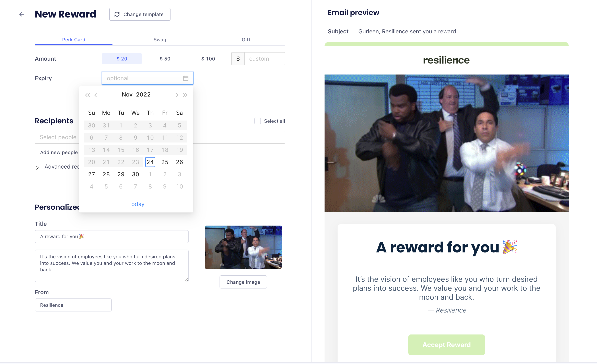Image resolution: width=597 pixels, height=364 pixels.
Task: Click the custom amount input field
Action: 264,58
